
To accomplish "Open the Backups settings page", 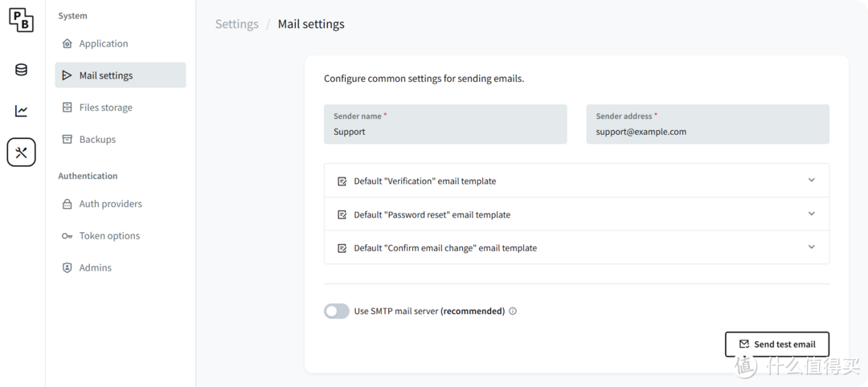I will [97, 140].
